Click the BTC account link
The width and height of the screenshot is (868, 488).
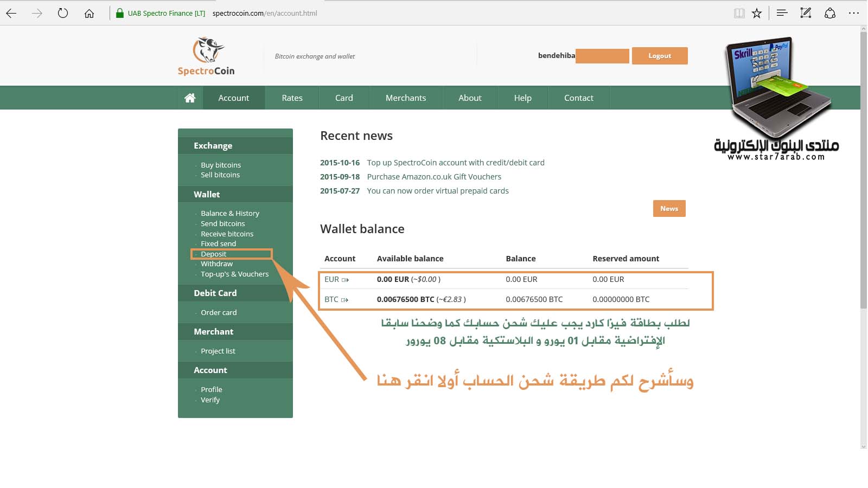tap(331, 299)
